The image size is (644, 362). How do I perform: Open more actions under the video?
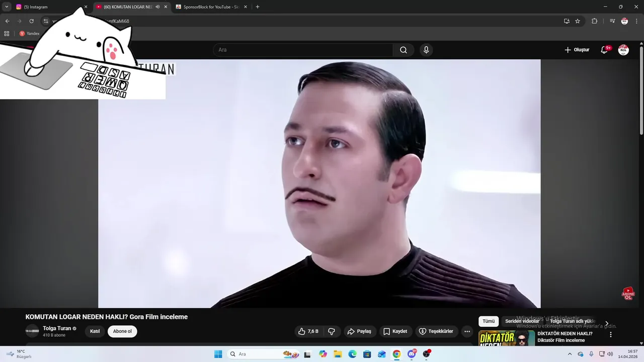pos(467,331)
